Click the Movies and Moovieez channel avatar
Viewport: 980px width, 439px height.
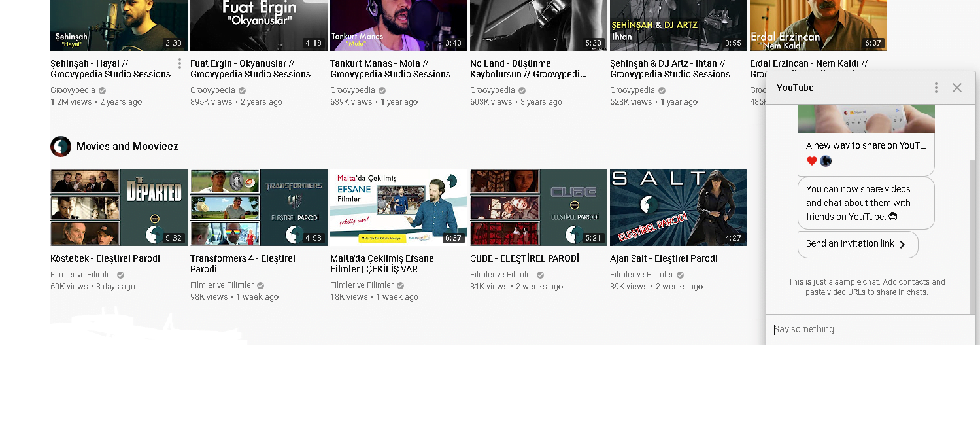click(x=61, y=147)
